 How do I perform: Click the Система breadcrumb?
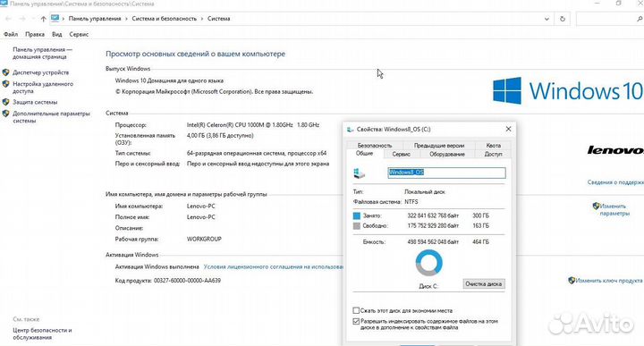click(218, 19)
